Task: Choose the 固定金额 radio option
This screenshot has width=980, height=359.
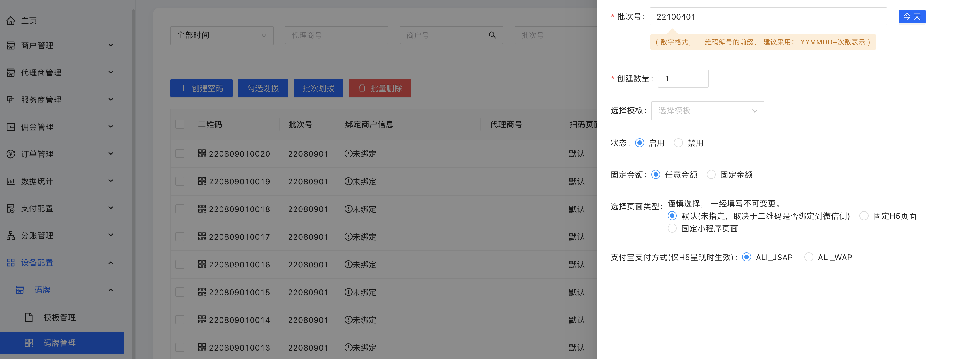Action: pyautogui.click(x=711, y=175)
